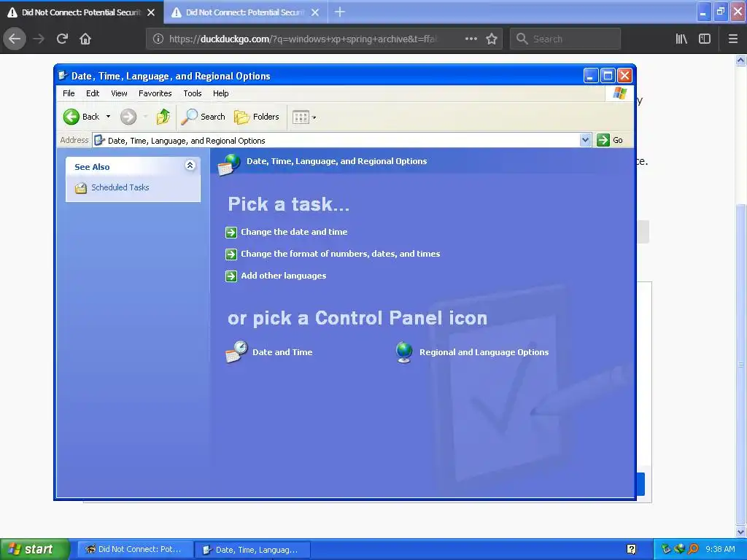Expand the Address bar dropdown
The height and width of the screenshot is (560, 747).
pyautogui.click(x=586, y=140)
